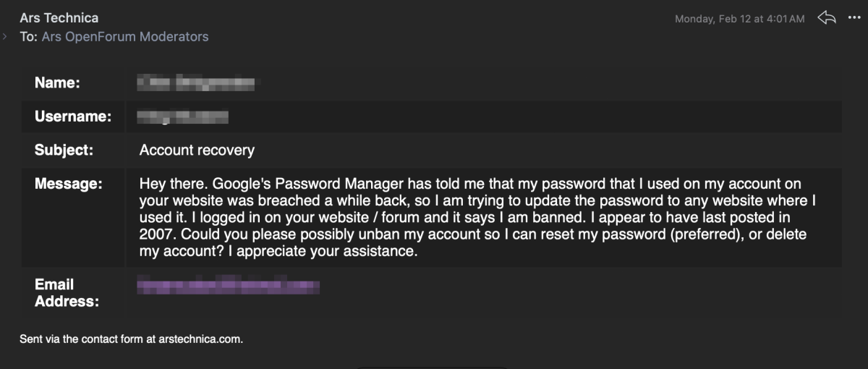Image resolution: width=868 pixels, height=369 pixels.
Task: Click the blurred Name field value
Action: (196, 82)
